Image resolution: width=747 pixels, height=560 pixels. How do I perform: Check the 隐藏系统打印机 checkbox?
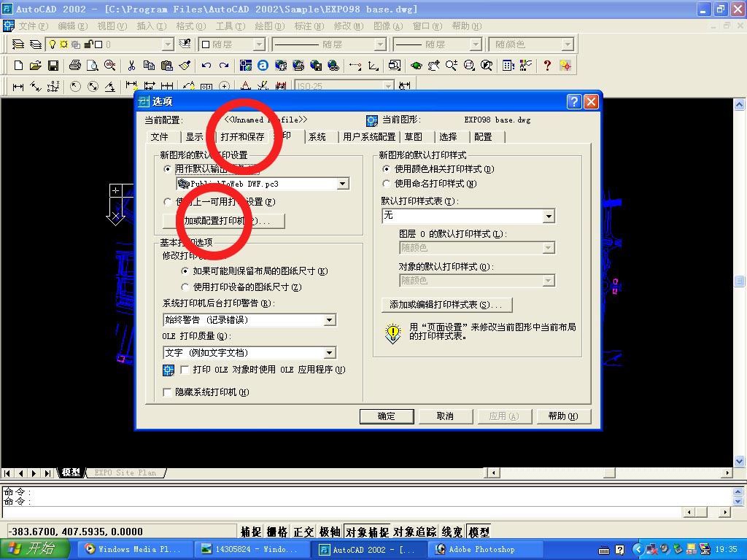167,392
